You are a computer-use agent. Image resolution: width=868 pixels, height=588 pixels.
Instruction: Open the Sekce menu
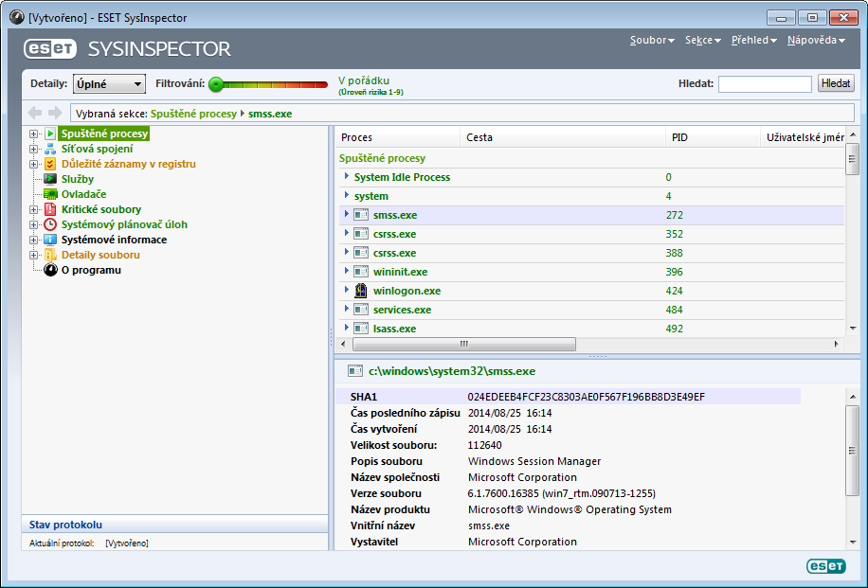(702, 40)
